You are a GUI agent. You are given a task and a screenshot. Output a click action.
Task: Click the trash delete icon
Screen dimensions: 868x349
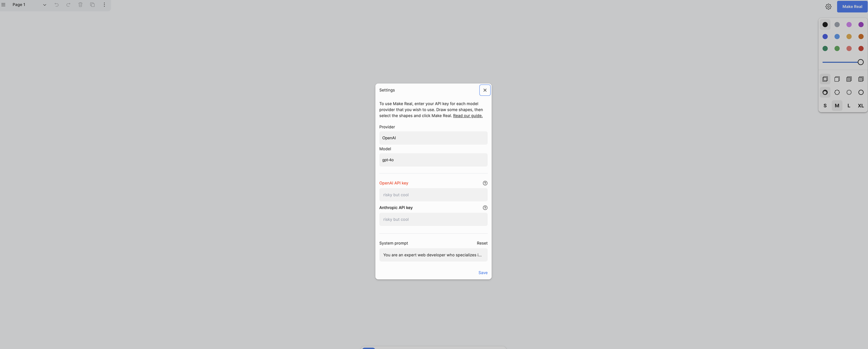pos(80,5)
